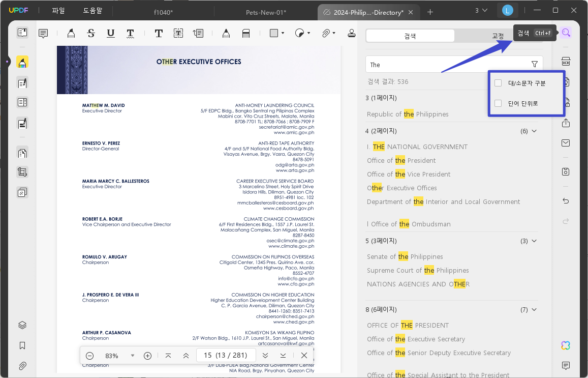The height and width of the screenshot is (378, 588).
Task: Close the page navigation toolbar
Action: click(x=304, y=356)
